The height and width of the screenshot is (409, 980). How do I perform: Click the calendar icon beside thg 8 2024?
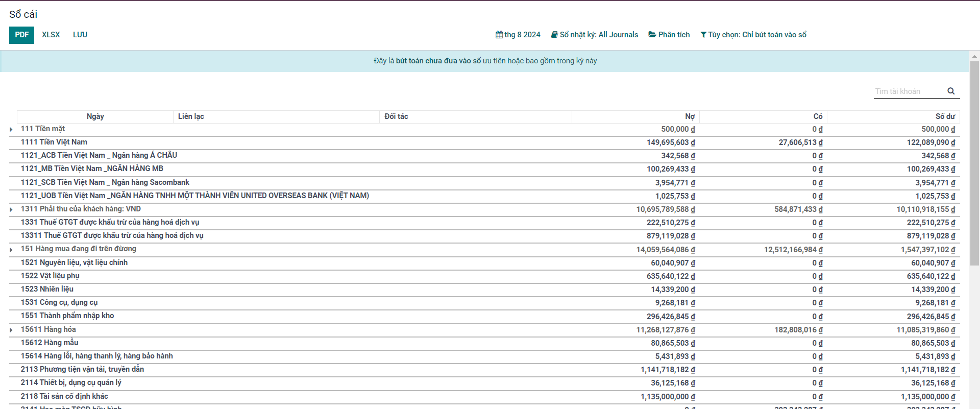pyautogui.click(x=499, y=35)
